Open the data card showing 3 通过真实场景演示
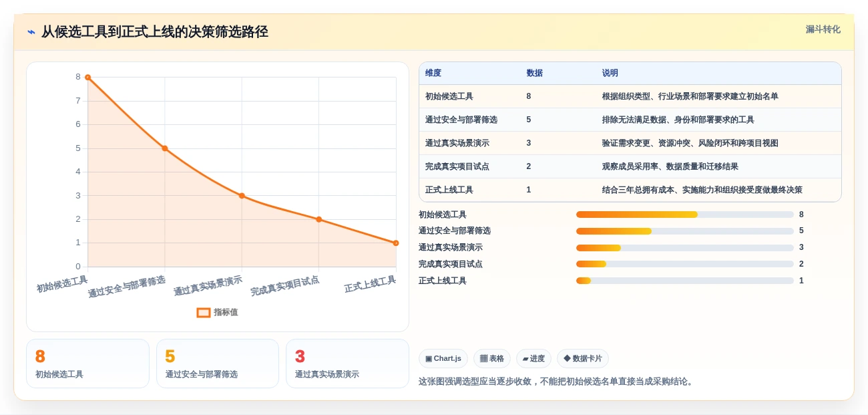 coord(347,364)
